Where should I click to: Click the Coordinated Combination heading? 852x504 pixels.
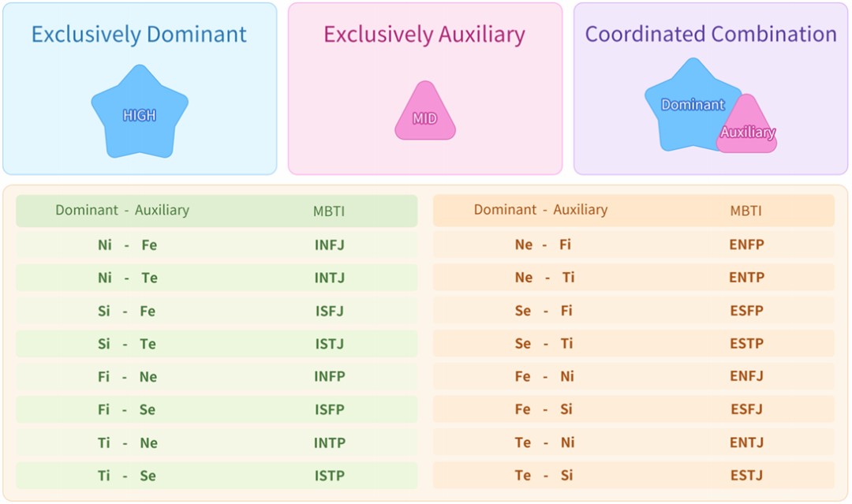pos(710,35)
